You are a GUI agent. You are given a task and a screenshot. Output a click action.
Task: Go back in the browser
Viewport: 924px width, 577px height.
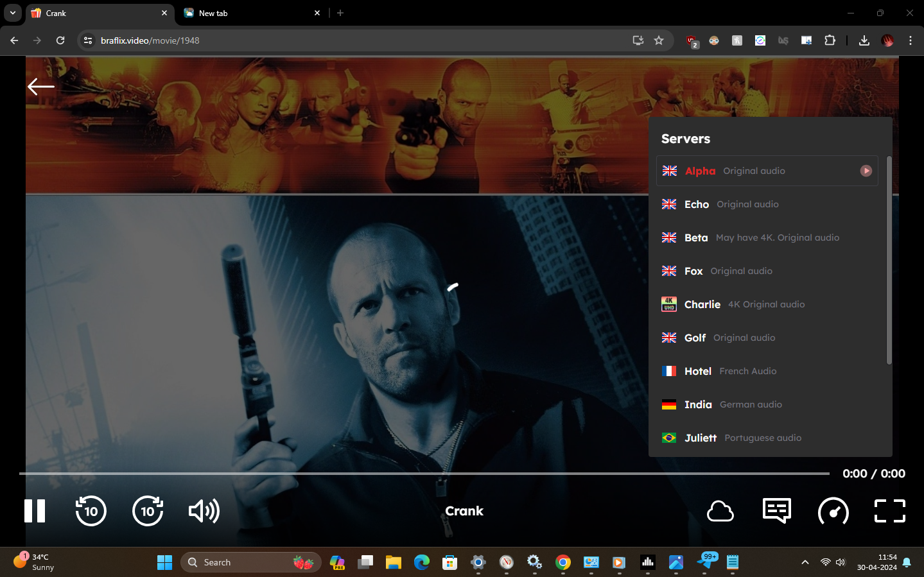click(14, 40)
